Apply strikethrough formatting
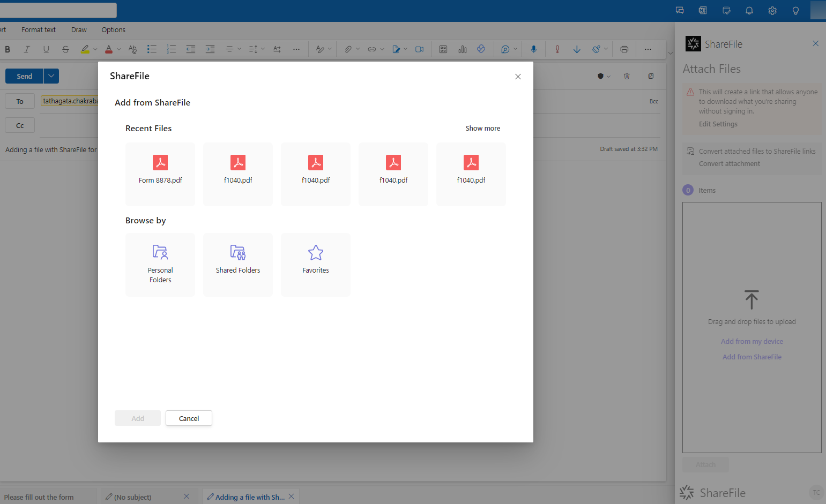The width and height of the screenshot is (826, 504). (x=65, y=49)
